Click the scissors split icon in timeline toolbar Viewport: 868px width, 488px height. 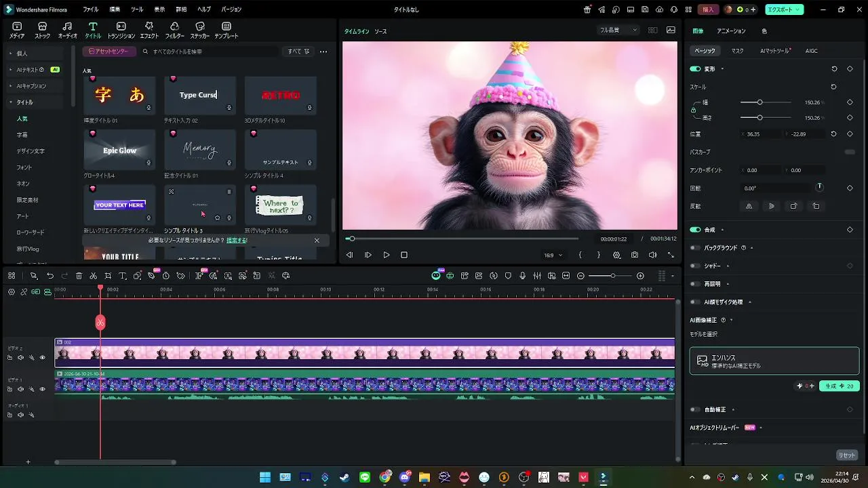(93, 276)
